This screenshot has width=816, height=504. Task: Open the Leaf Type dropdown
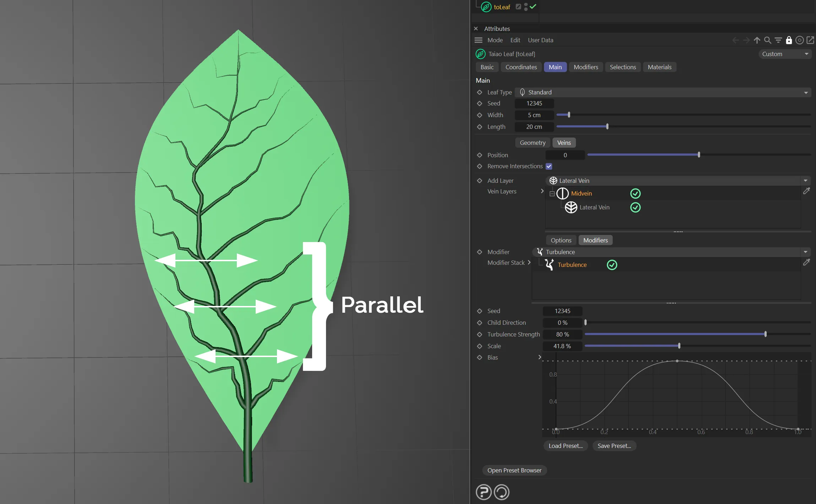point(663,92)
